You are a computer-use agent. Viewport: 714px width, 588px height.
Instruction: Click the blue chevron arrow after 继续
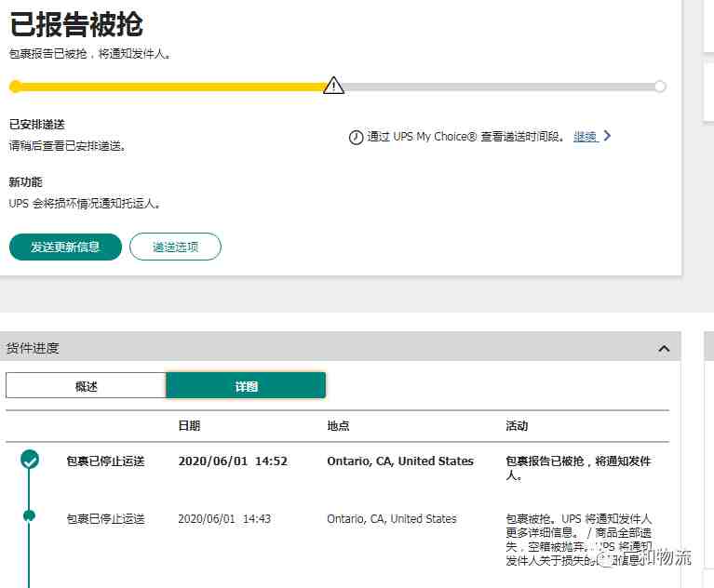click(607, 136)
